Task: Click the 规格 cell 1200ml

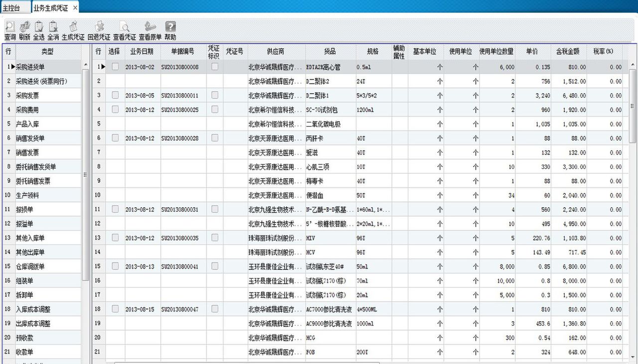Action: point(374,110)
